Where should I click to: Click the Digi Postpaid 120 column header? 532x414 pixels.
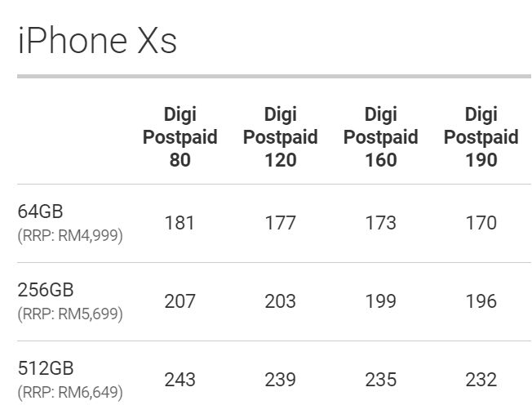tap(280, 136)
